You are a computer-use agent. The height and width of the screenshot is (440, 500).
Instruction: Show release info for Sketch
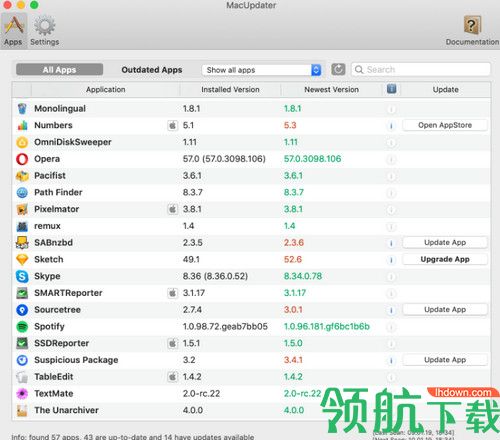[x=391, y=260]
